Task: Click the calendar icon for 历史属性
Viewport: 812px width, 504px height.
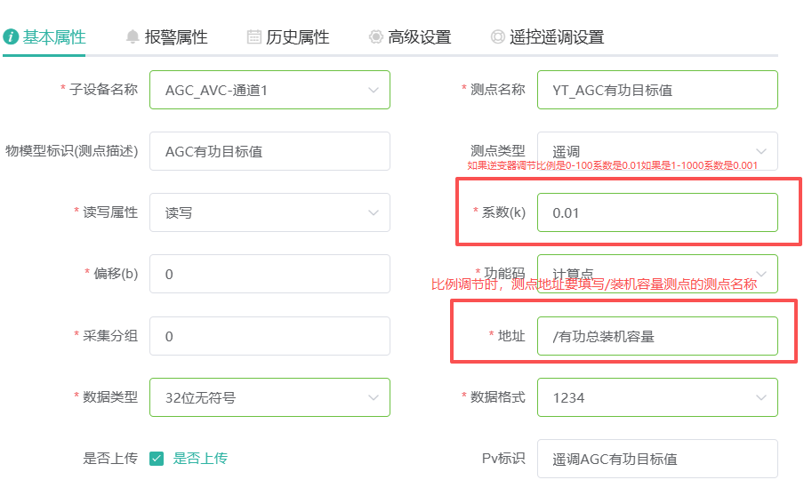Action: (254, 36)
